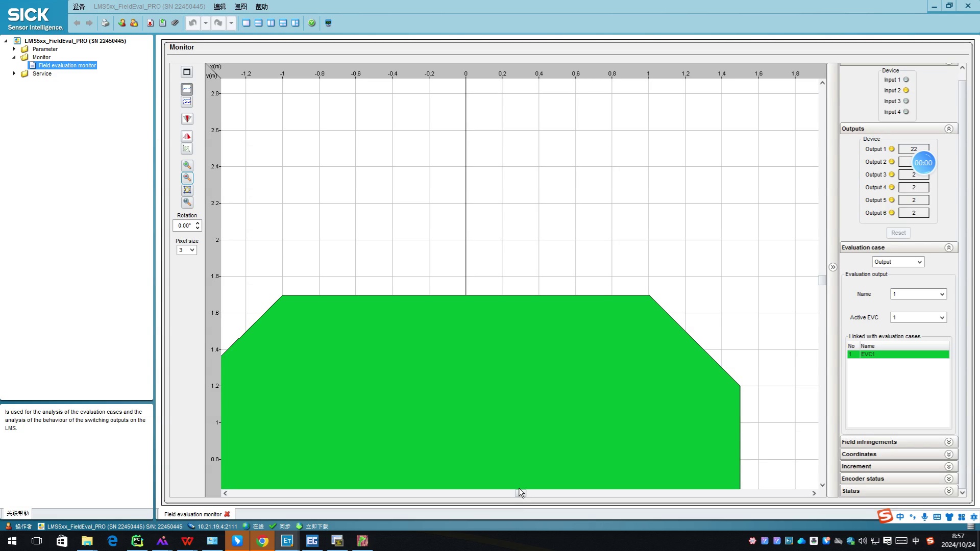Screen dimensions: 980x551
Task: Click the zoom in magnifier tool
Action: coord(187,165)
